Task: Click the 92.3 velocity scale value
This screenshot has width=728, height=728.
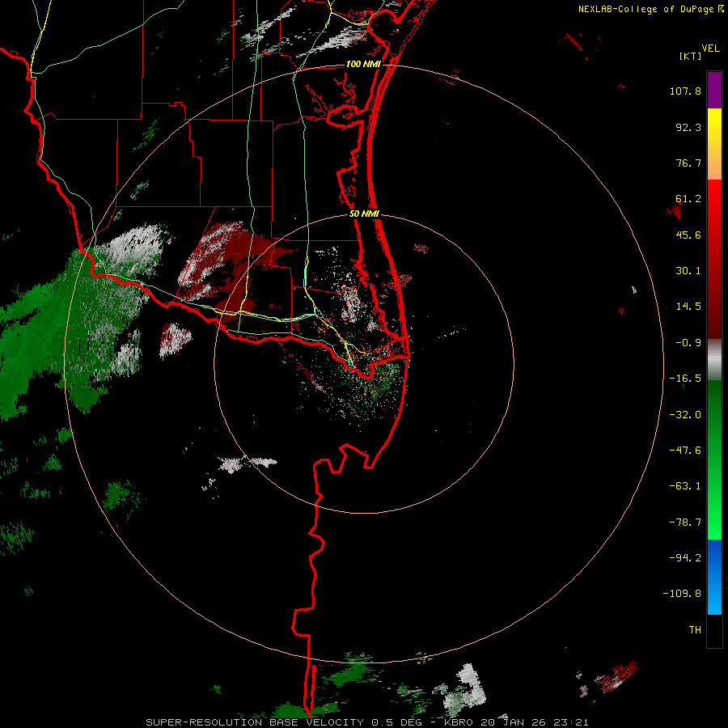Action: coord(688,127)
